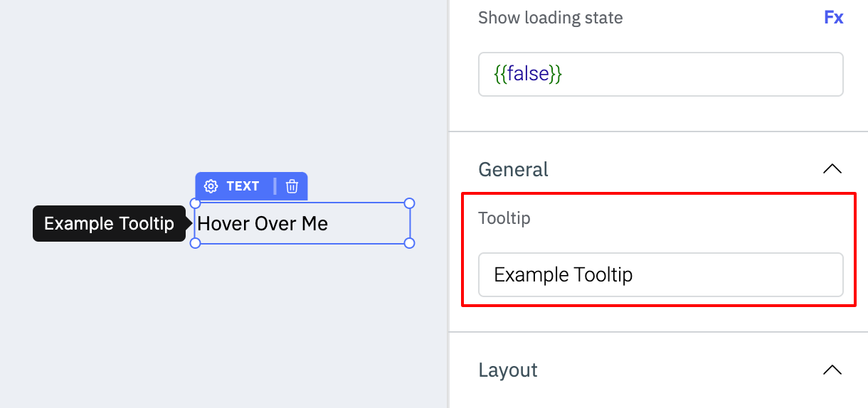Focus the Tooltip input containing Example Tooltip

click(661, 274)
